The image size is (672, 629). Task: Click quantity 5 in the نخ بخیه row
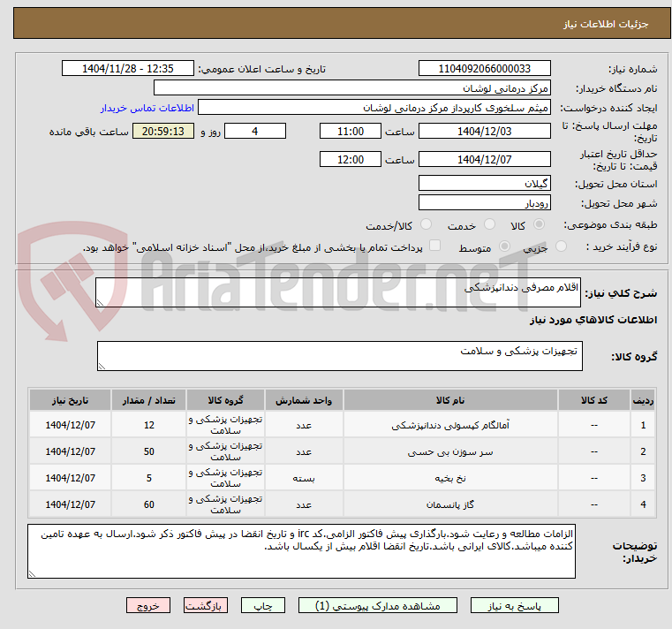[x=148, y=478]
